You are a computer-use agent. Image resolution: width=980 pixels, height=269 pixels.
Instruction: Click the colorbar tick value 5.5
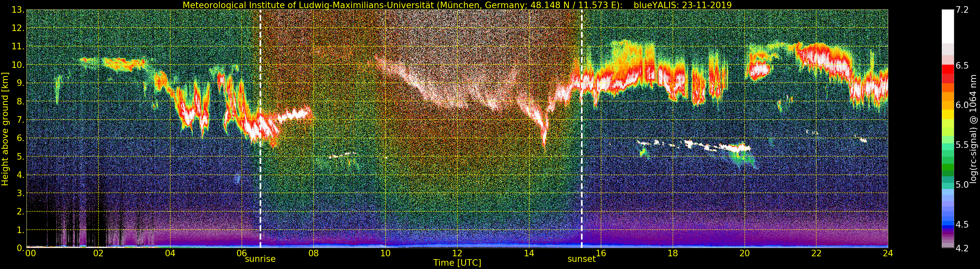(x=962, y=145)
